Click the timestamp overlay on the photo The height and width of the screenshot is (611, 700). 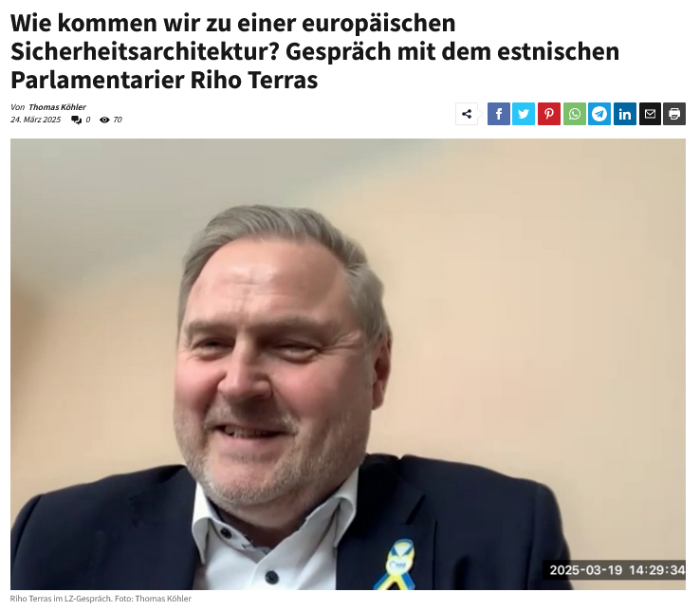(x=617, y=570)
